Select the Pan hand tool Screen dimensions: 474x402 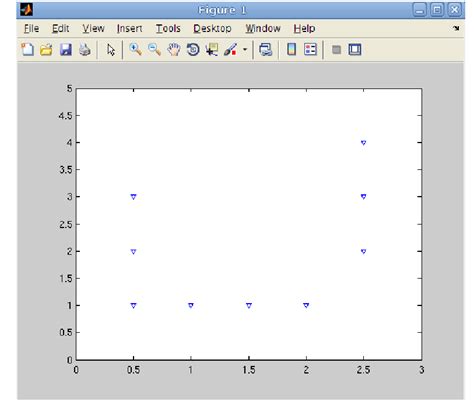tap(174, 50)
